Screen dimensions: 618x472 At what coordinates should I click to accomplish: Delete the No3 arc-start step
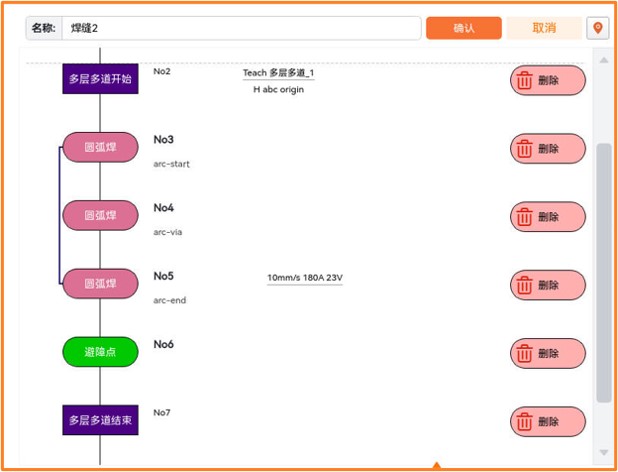tap(548, 149)
